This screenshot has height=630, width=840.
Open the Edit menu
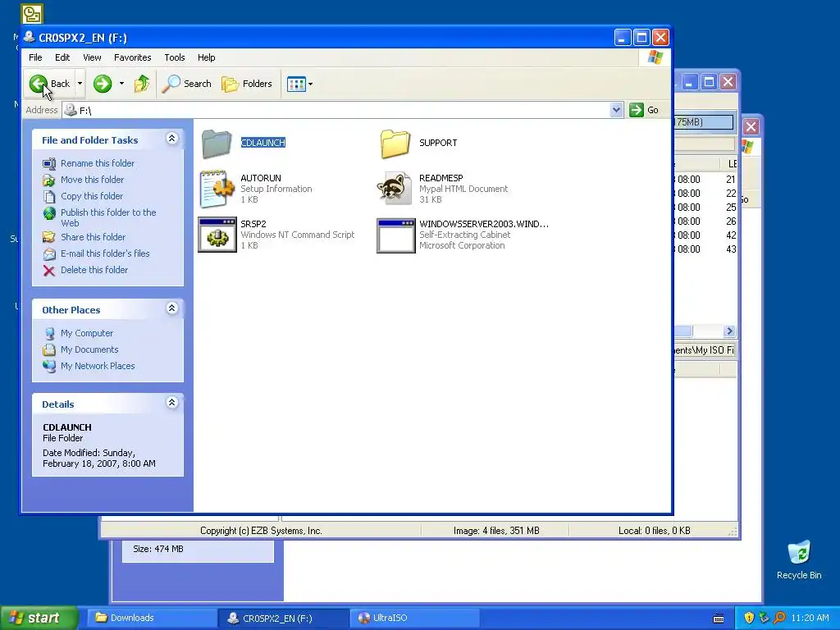tap(62, 57)
